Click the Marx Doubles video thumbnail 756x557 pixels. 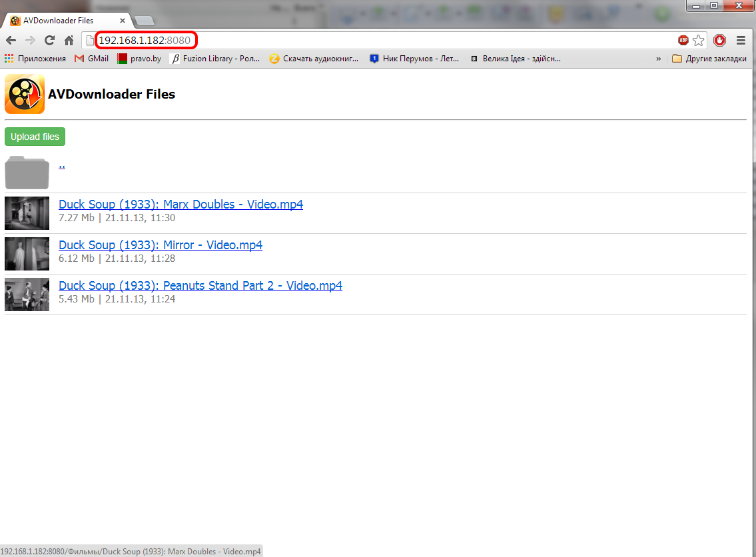pyautogui.click(x=27, y=213)
